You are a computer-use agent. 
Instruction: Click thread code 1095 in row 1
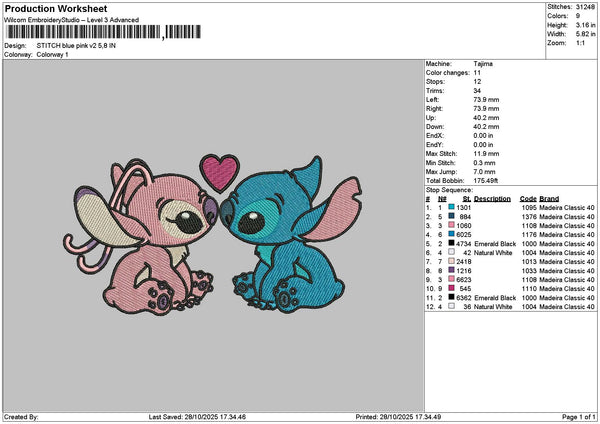(529, 207)
